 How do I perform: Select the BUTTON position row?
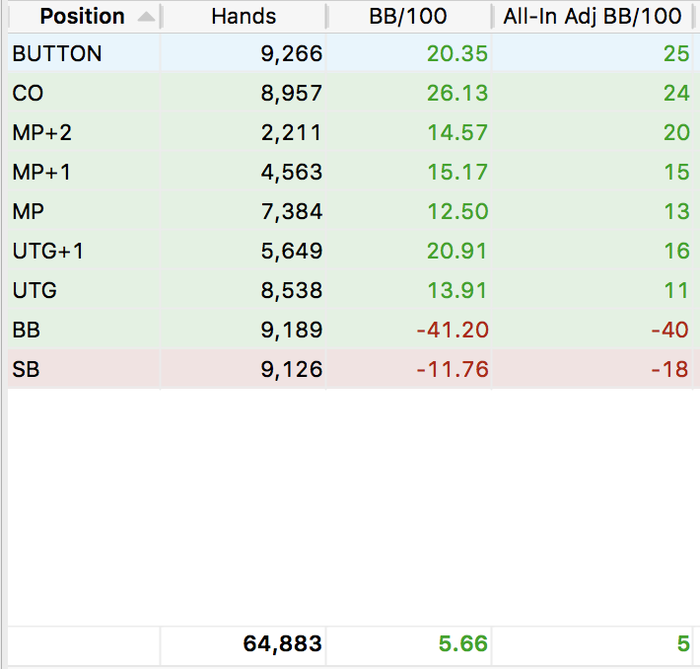point(350,53)
